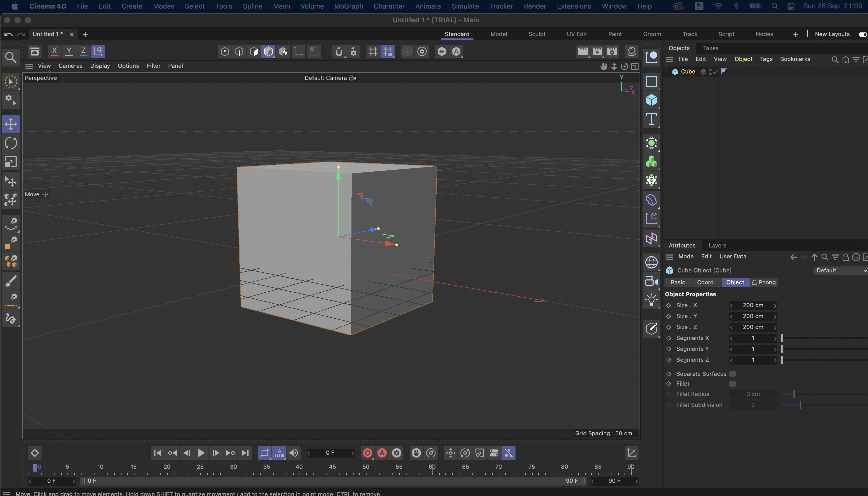Increase Segments X with right arrow
The height and width of the screenshot is (496, 868).
[x=775, y=338]
